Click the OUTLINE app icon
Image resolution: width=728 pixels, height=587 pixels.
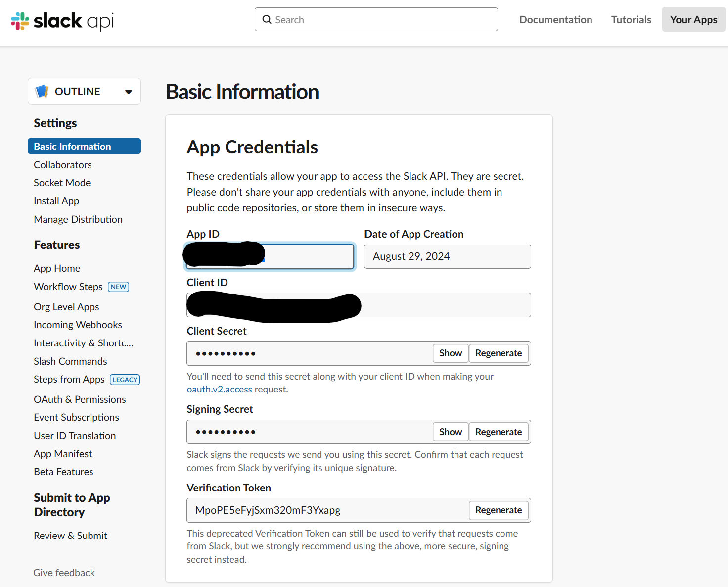click(42, 91)
